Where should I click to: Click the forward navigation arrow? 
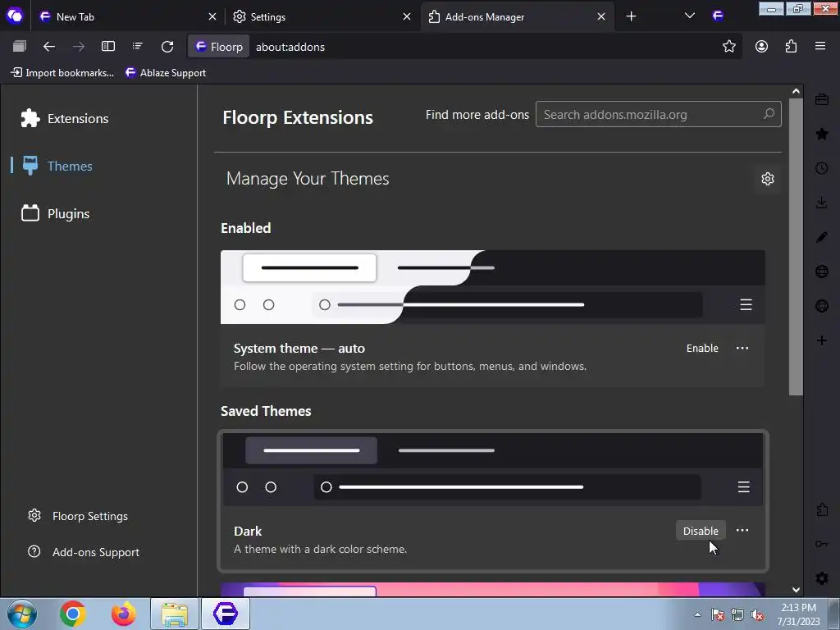(79, 47)
